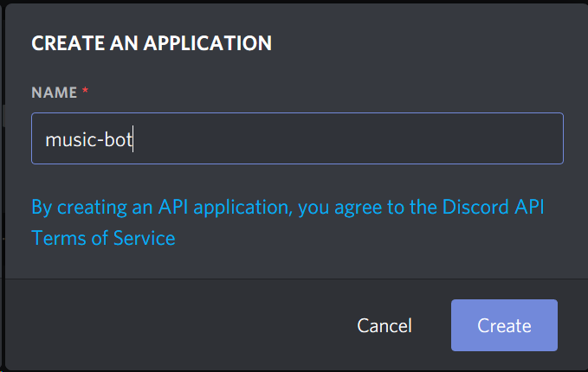Click the Create button
This screenshot has height=372, width=588.
point(504,325)
